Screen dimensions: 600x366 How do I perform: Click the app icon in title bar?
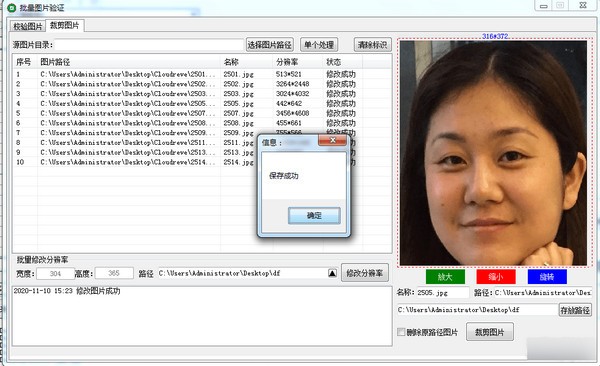(11, 8)
